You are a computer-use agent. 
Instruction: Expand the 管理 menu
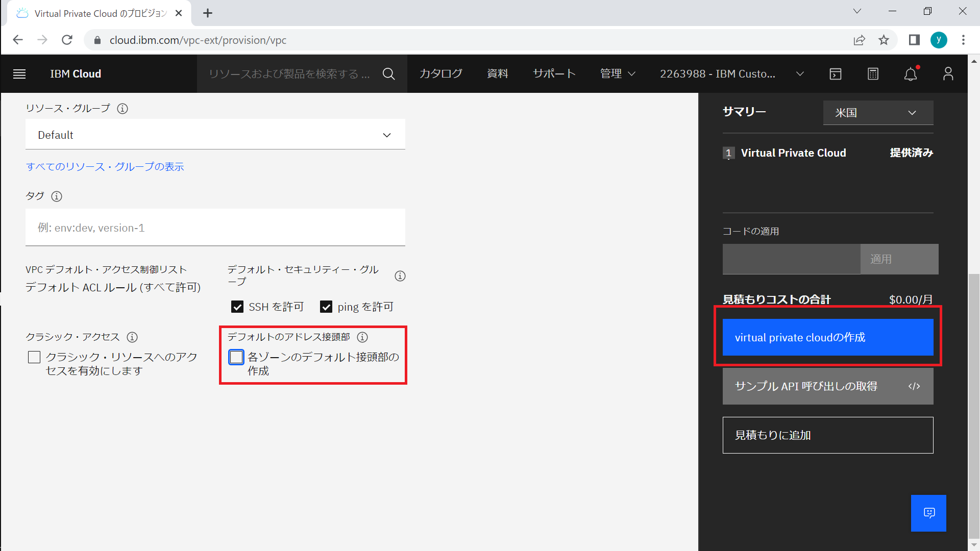pos(617,74)
